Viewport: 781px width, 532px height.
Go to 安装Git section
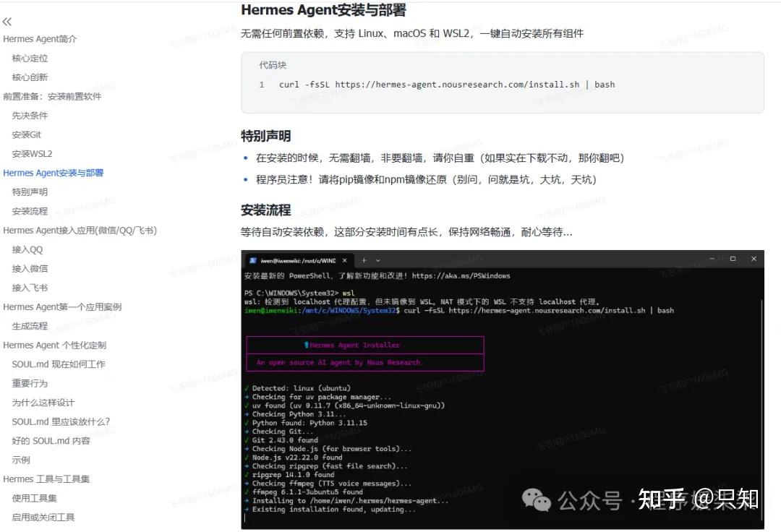27,135
